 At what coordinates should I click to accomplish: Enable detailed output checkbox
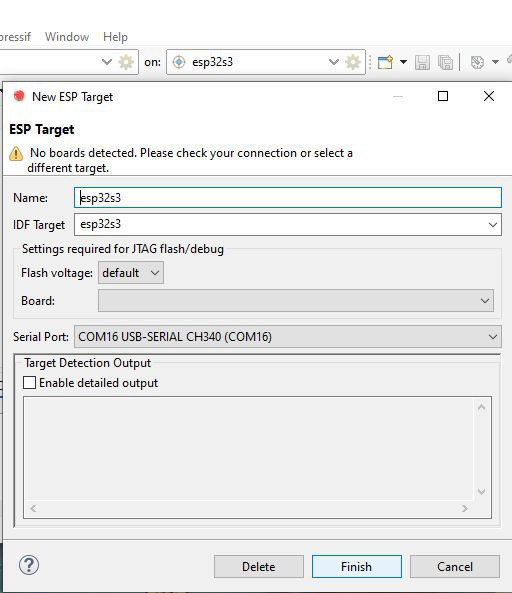pyautogui.click(x=29, y=382)
